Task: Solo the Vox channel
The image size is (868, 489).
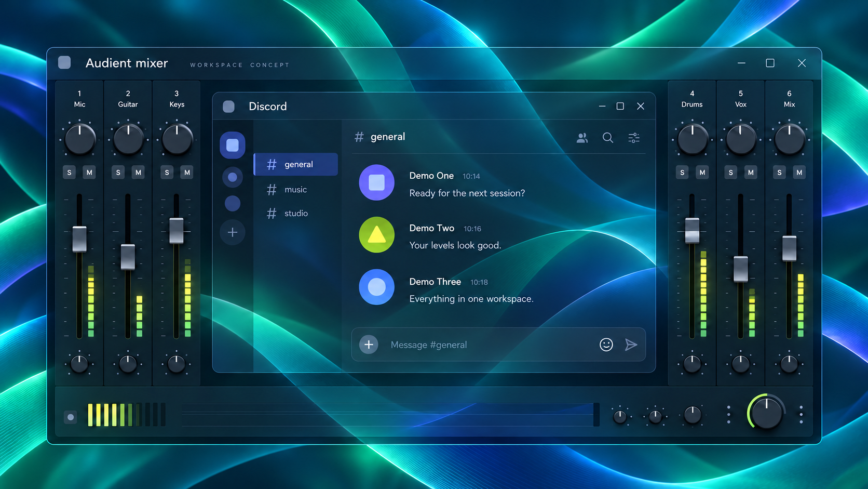Action: [730, 173]
